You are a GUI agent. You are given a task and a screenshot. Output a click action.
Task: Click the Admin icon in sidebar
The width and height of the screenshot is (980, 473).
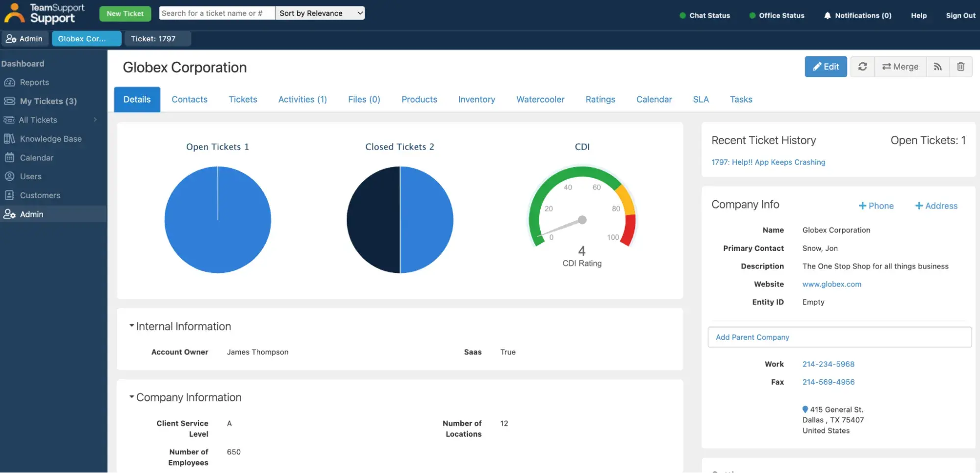(x=9, y=214)
